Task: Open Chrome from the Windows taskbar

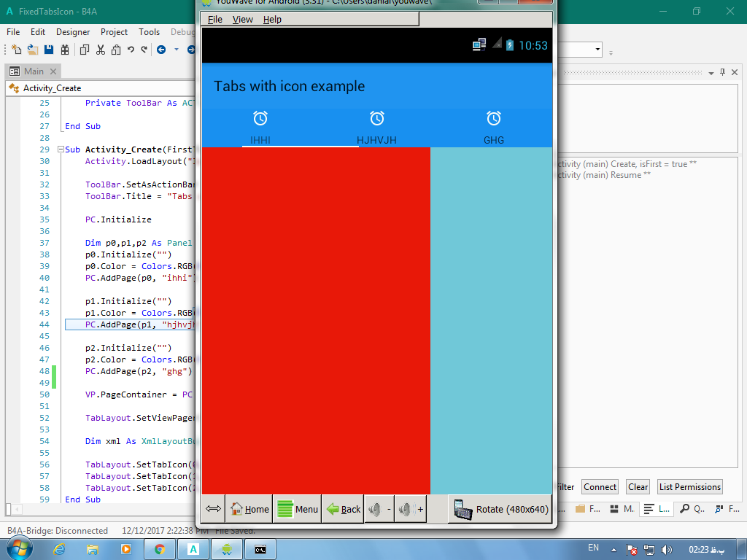Action: (x=159, y=549)
